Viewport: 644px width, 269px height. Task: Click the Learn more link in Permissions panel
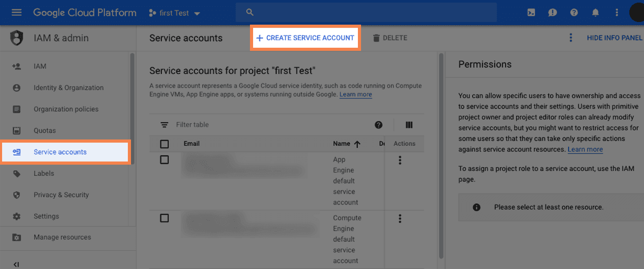coord(585,149)
